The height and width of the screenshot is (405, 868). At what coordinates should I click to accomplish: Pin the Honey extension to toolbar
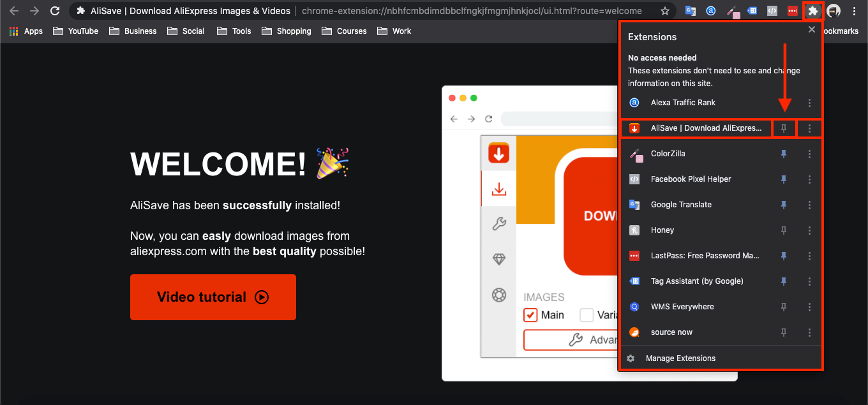[x=784, y=230]
